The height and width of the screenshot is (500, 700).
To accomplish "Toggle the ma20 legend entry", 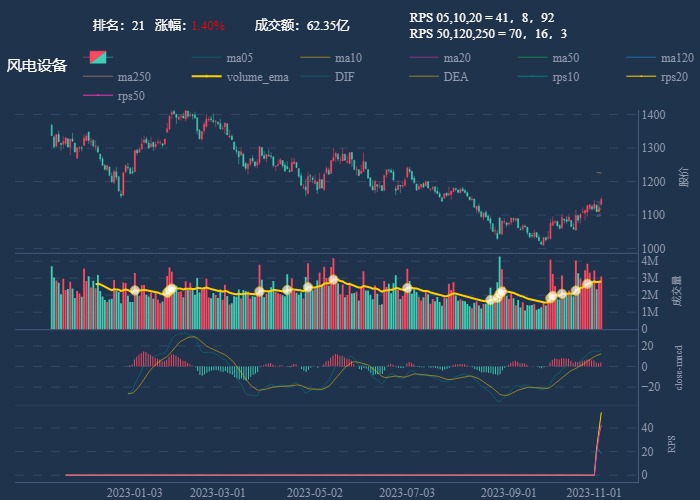I will pyautogui.click(x=440, y=58).
